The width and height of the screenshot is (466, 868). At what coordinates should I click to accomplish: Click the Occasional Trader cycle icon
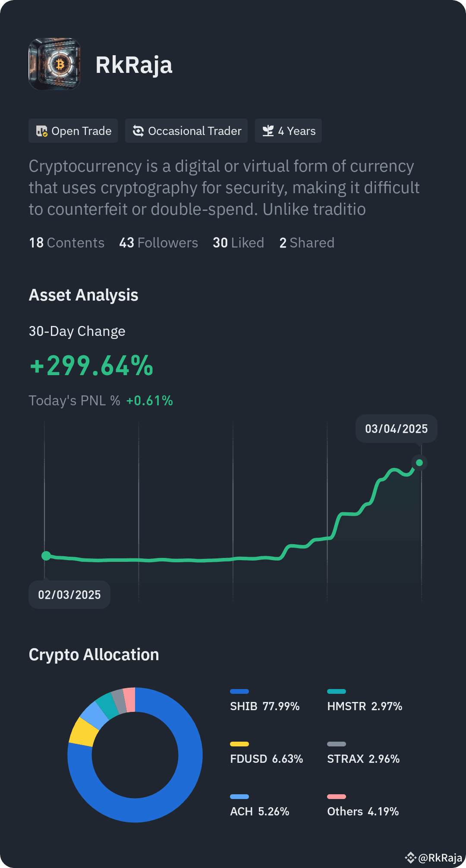point(138,131)
